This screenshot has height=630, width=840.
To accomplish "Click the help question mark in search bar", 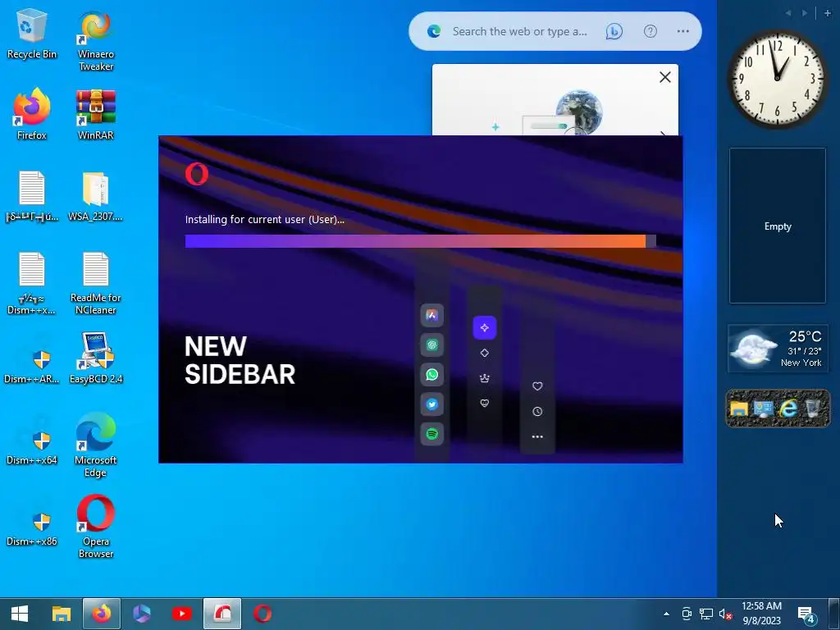I will tap(650, 31).
